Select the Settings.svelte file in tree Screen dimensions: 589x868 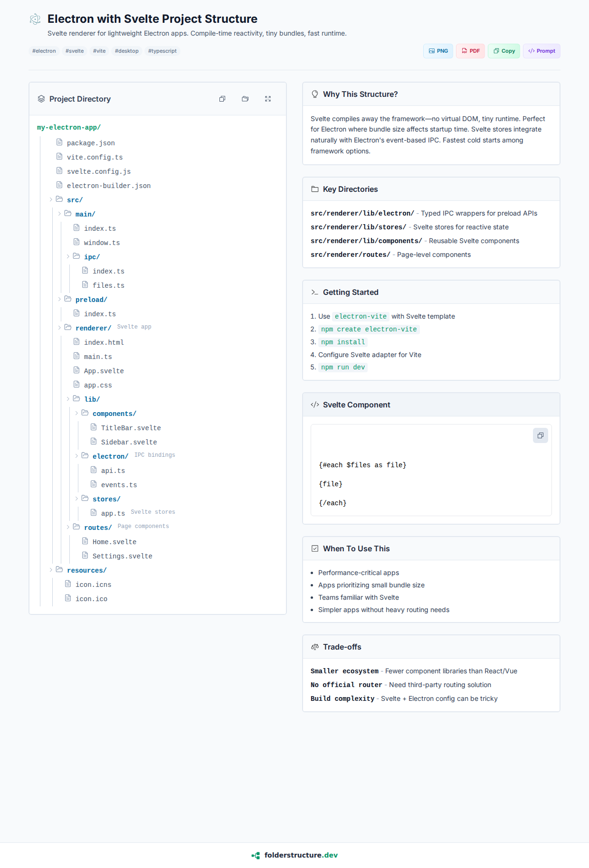122,556
